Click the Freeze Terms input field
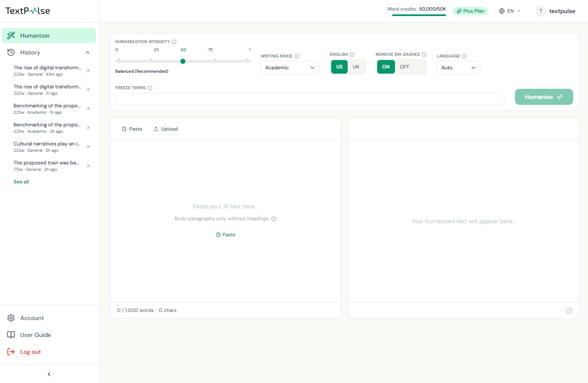Viewport: 588px width, 383px height. (x=310, y=99)
